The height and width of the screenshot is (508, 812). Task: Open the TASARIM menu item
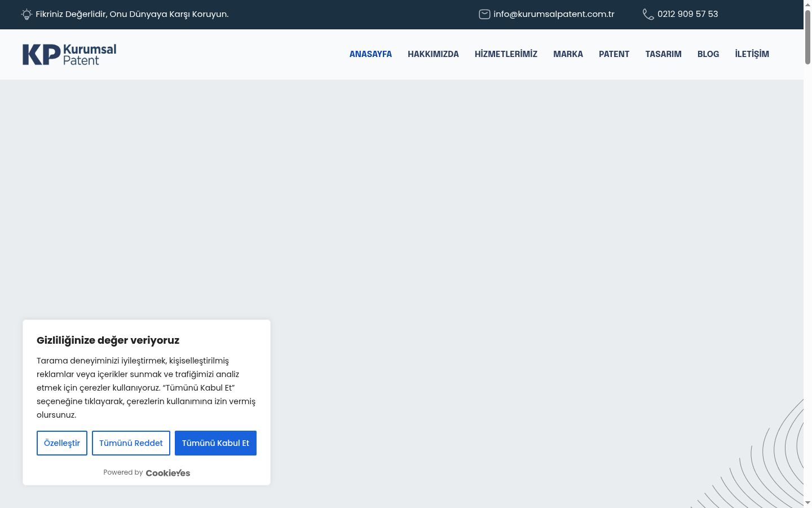coord(663,54)
